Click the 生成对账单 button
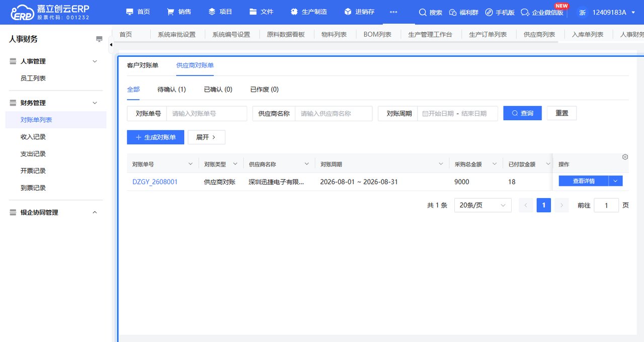 point(156,137)
